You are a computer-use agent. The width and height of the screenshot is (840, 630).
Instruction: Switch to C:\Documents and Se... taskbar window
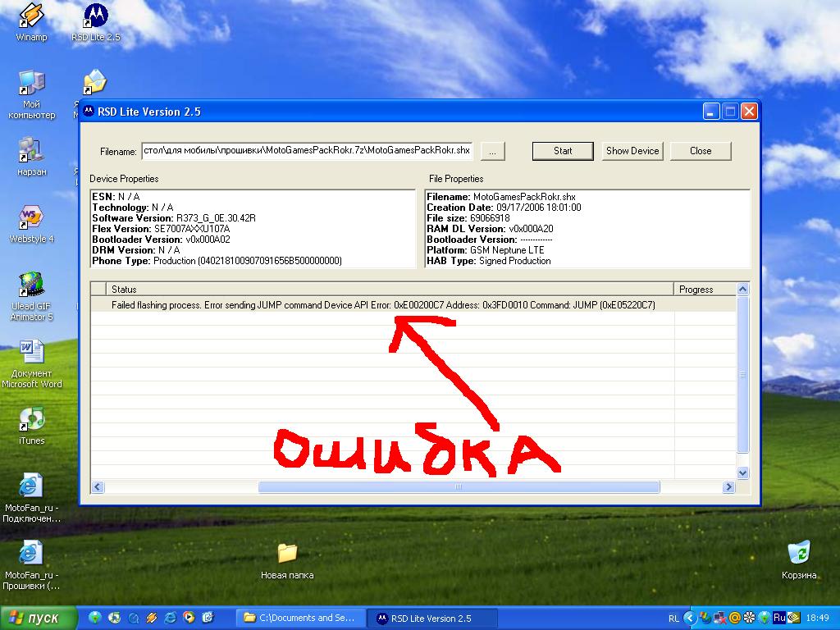(x=300, y=619)
